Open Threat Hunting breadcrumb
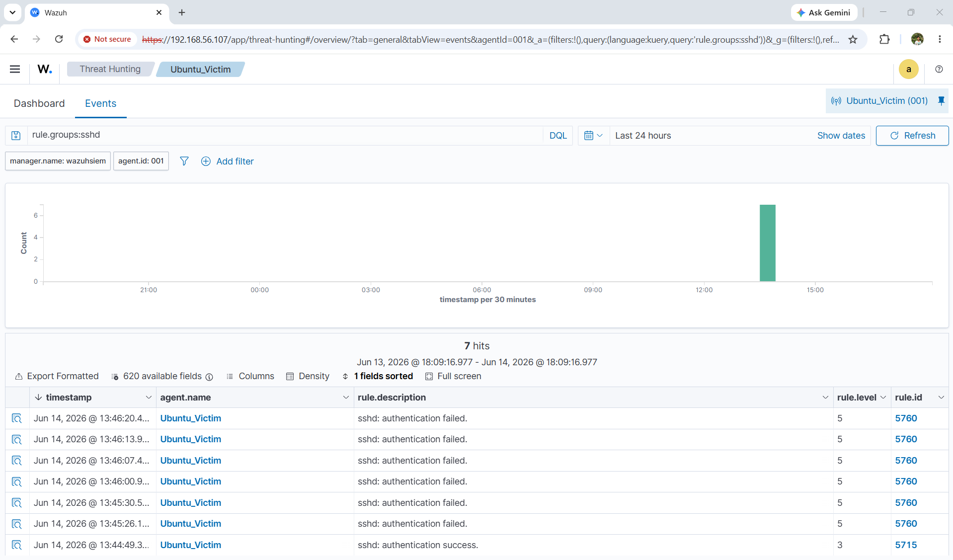The width and height of the screenshot is (953, 560). 110,69
